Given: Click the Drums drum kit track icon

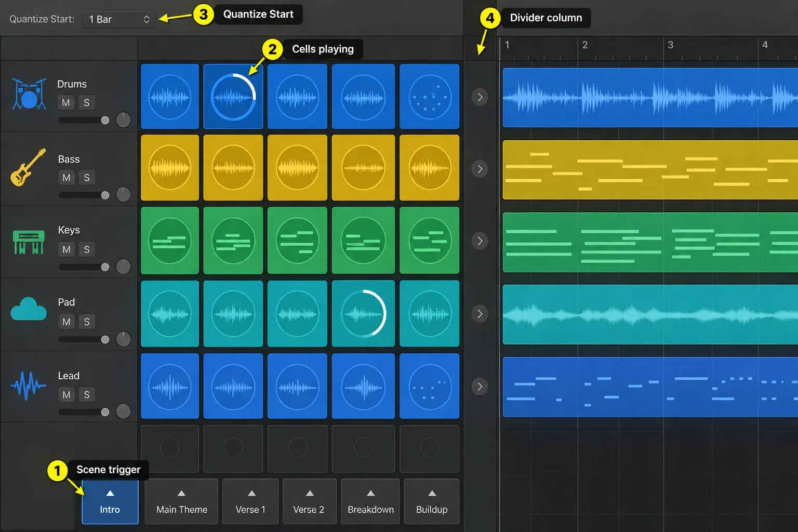Looking at the screenshot, I should (29, 94).
